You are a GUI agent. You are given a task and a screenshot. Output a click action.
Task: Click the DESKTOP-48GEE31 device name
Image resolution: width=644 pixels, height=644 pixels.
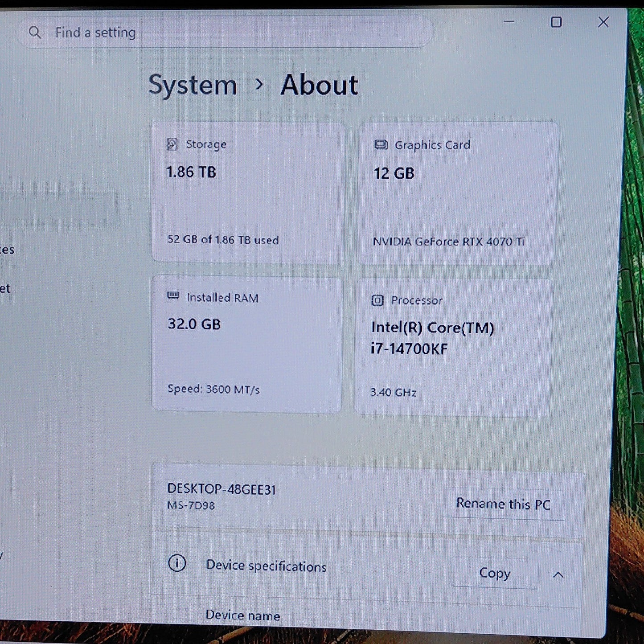(222, 489)
